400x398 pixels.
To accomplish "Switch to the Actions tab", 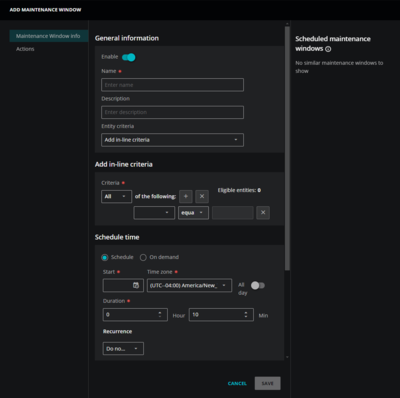I will pyautogui.click(x=25, y=49).
